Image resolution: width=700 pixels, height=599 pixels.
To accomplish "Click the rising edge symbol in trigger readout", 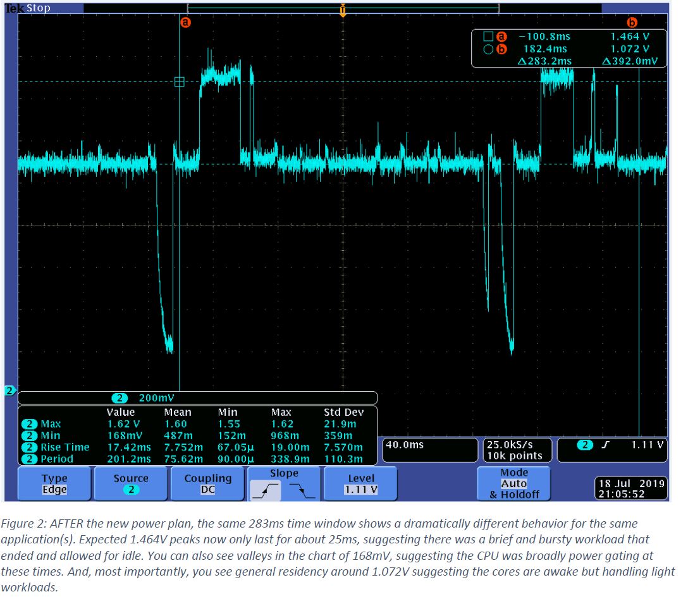I will tap(606, 445).
